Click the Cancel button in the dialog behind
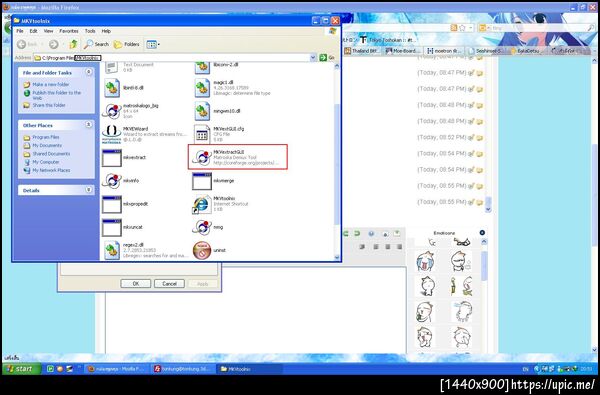Screen dimensions: 600x395 [169, 284]
